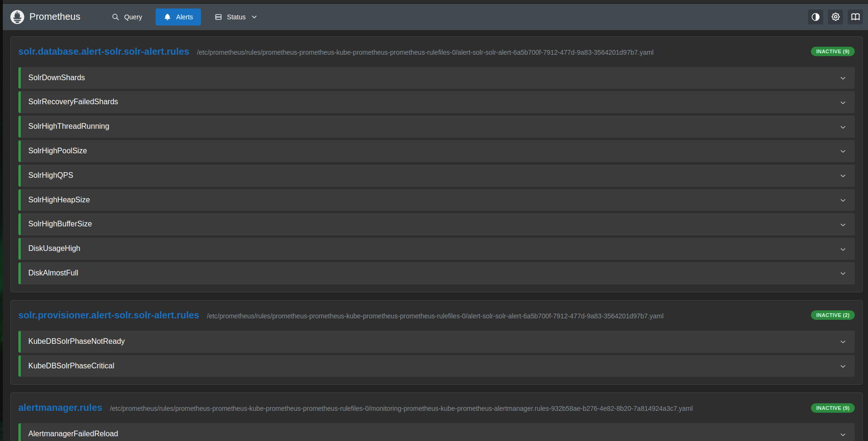Open the Query page

(127, 17)
